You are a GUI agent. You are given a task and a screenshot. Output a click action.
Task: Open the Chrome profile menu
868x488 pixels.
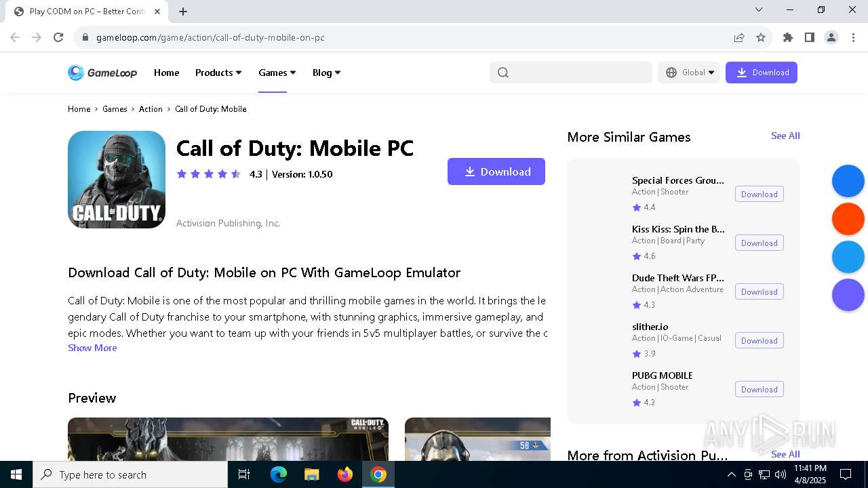pos(831,37)
